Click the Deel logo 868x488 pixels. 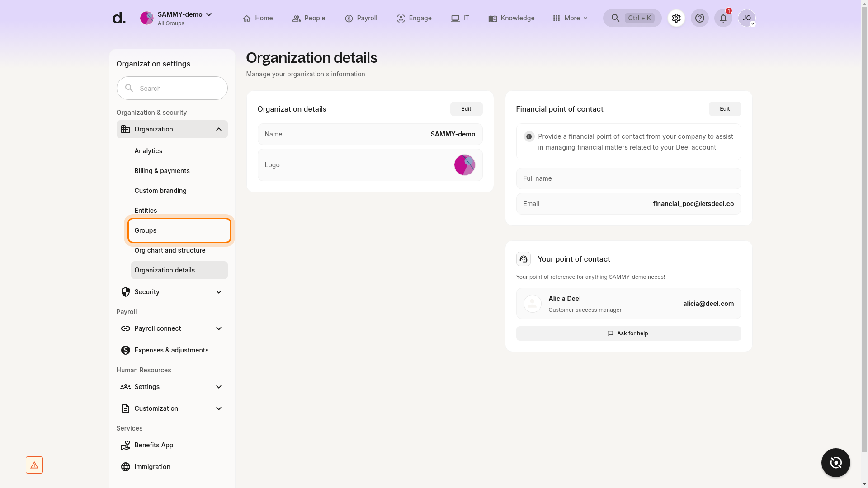point(118,18)
